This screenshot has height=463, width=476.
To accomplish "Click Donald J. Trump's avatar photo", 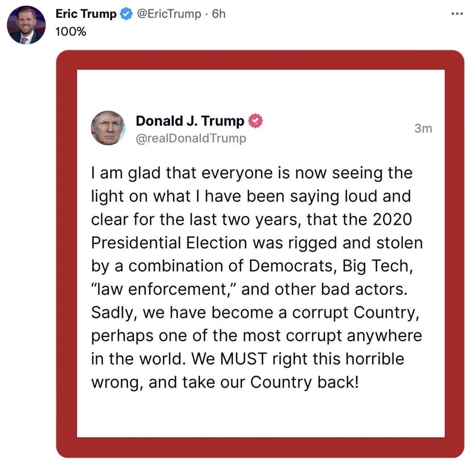I will [x=108, y=128].
